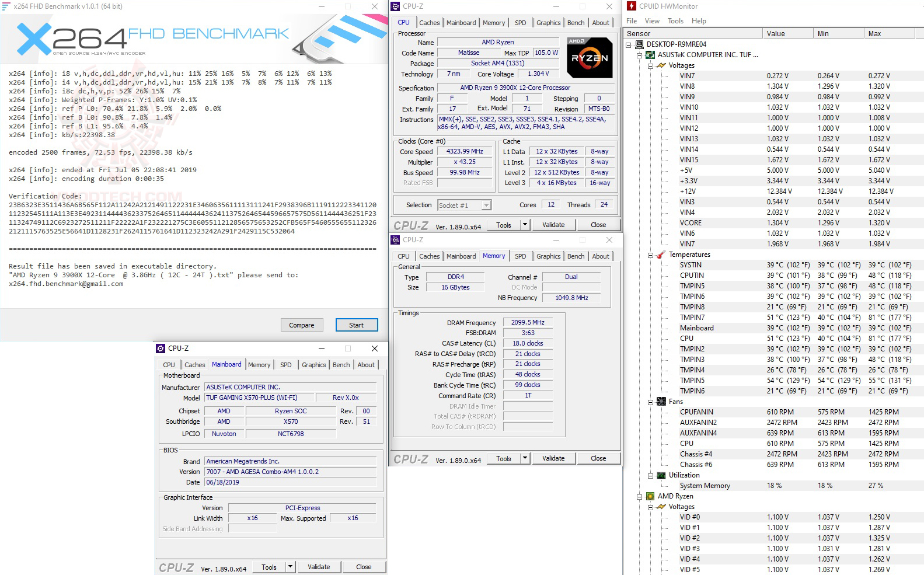Open Tools dropdown arrow in CPU tab window
The image size is (924, 575).
pos(525,225)
